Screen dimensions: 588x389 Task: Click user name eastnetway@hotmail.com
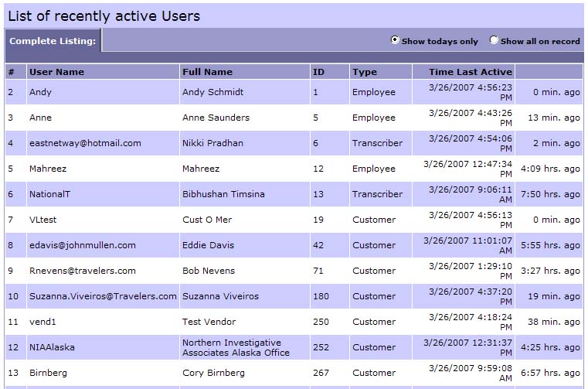(85, 143)
